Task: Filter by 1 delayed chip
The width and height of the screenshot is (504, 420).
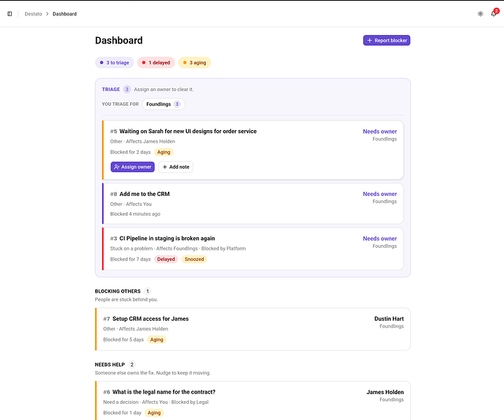Action: (156, 63)
